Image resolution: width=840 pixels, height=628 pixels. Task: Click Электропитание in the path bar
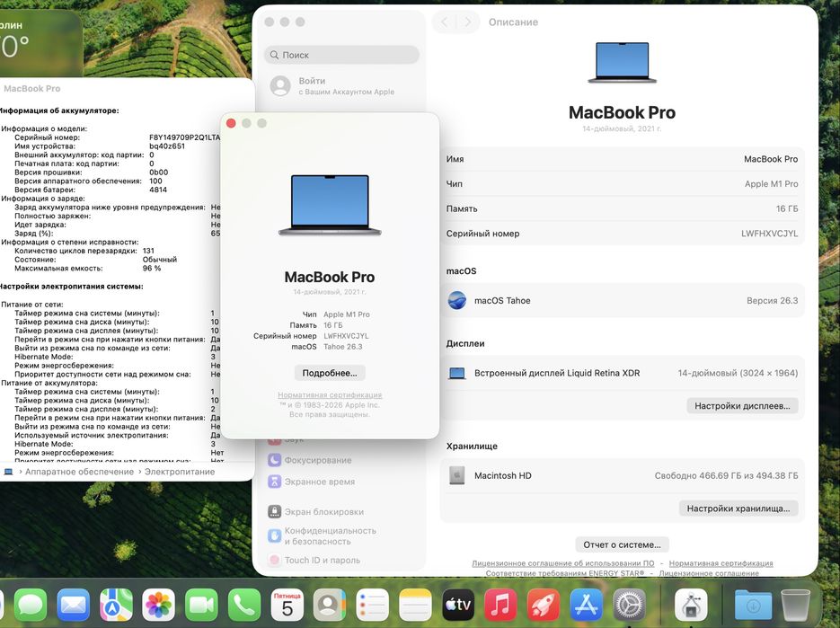[x=180, y=472]
